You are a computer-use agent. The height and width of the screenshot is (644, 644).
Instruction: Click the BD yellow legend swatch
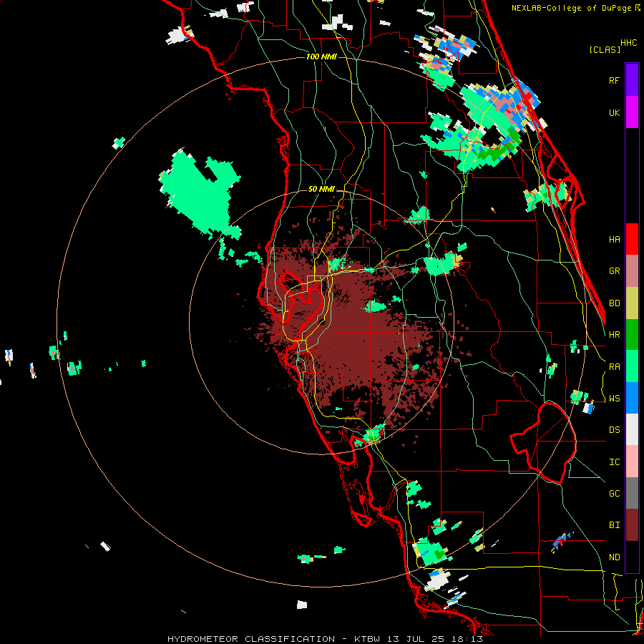(x=632, y=303)
